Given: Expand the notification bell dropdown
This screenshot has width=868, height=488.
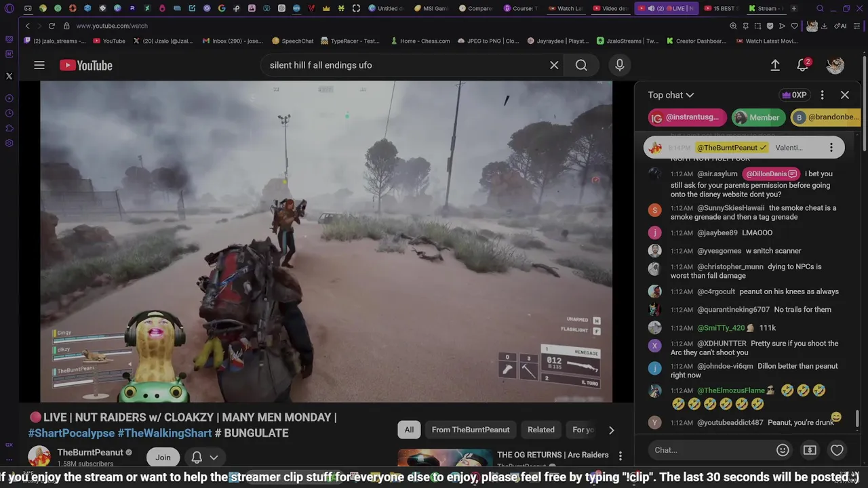Looking at the screenshot, I should tap(204, 457).
